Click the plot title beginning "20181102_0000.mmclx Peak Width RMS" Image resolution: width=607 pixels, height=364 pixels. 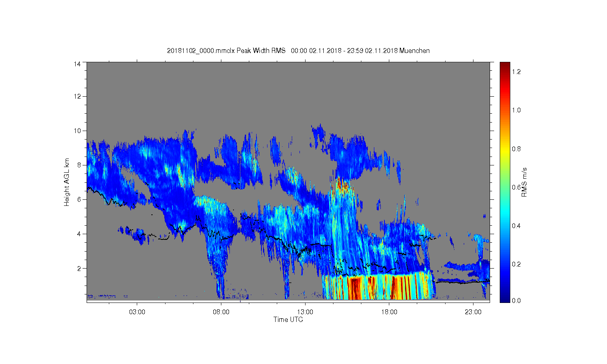click(298, 51)
